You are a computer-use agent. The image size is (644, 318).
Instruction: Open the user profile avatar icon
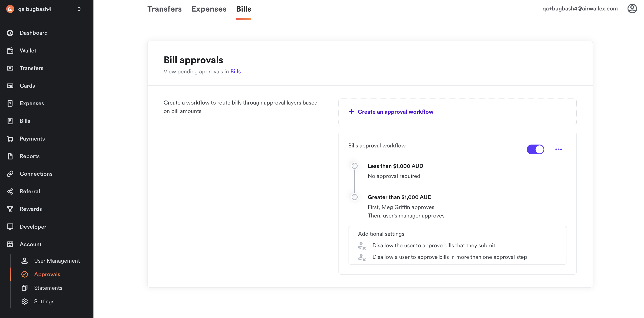pos(632,9)
